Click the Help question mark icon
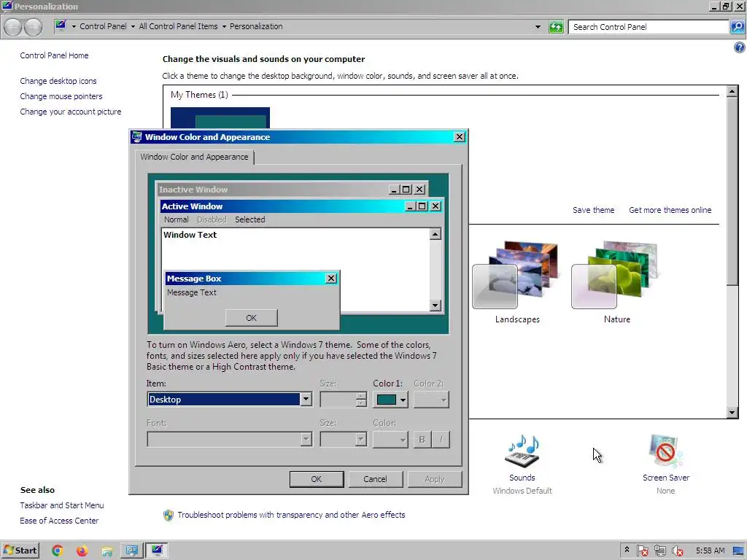Screen dimensions: 747x560 pos(739,47)
